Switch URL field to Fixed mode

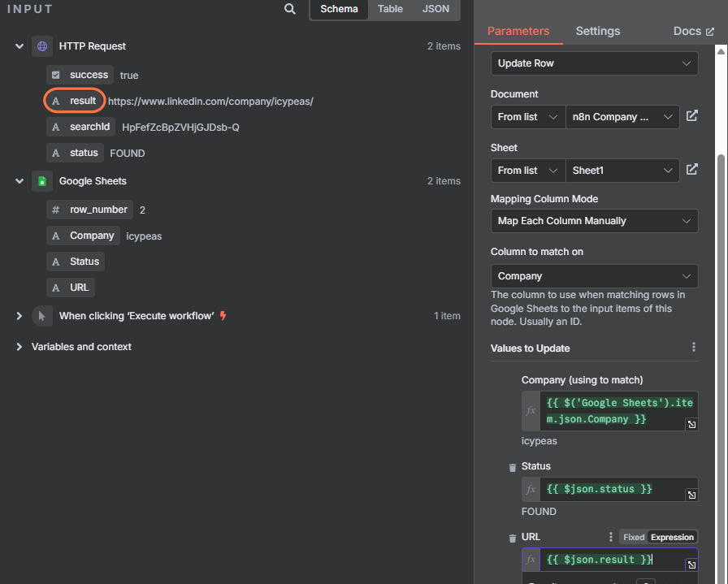633,537
